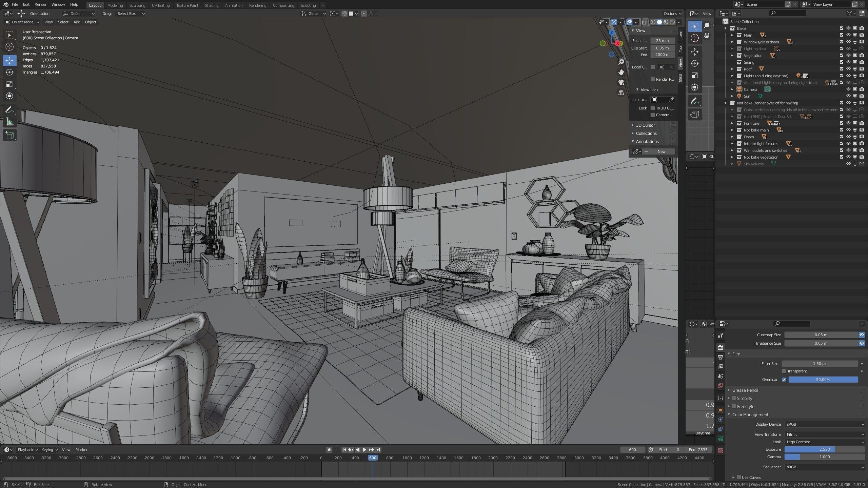
Task: Expand the Vegetation collection in outliner
Action: (732, 56)
